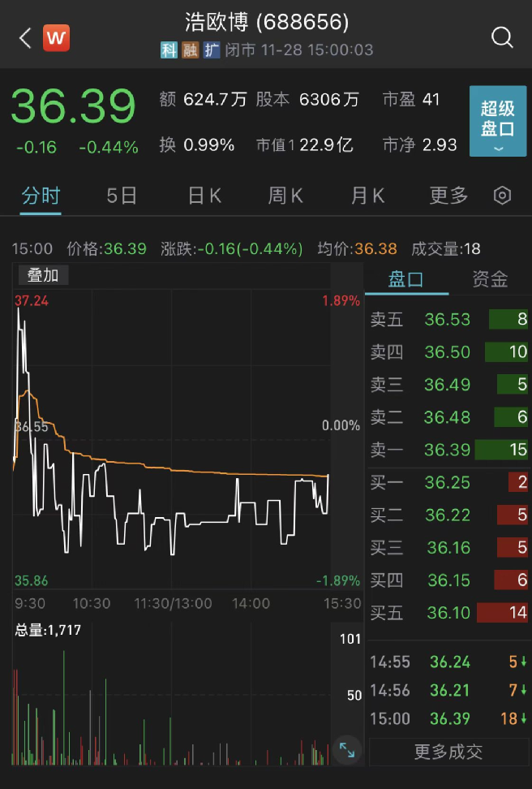Tap the back arrow icon

[x=24, y=37]
